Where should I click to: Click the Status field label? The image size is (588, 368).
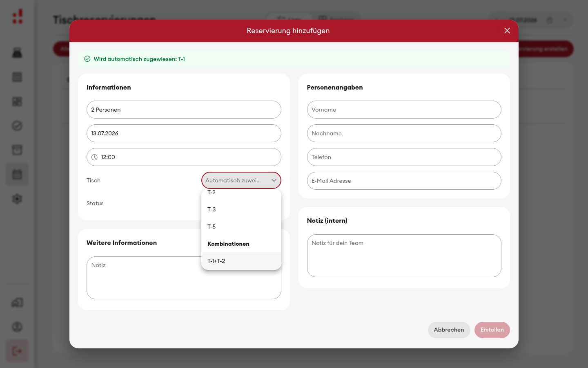[95, 203]
